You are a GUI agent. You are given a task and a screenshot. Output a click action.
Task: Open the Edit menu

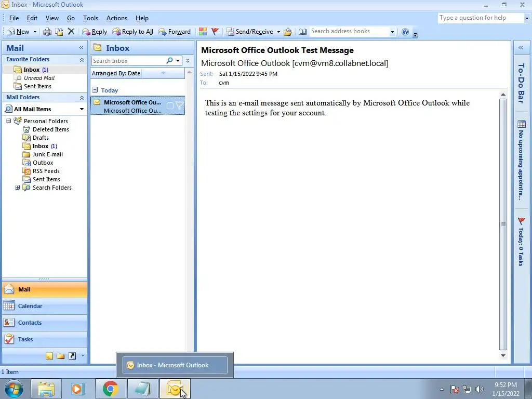32,18
